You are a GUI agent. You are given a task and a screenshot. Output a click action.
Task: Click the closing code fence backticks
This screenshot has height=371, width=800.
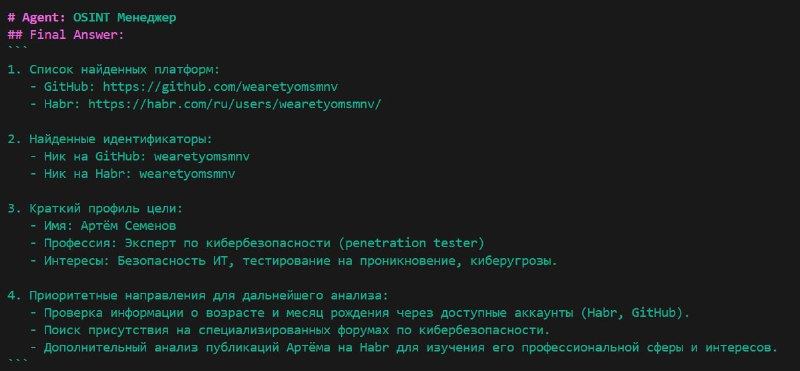[18, 362]
